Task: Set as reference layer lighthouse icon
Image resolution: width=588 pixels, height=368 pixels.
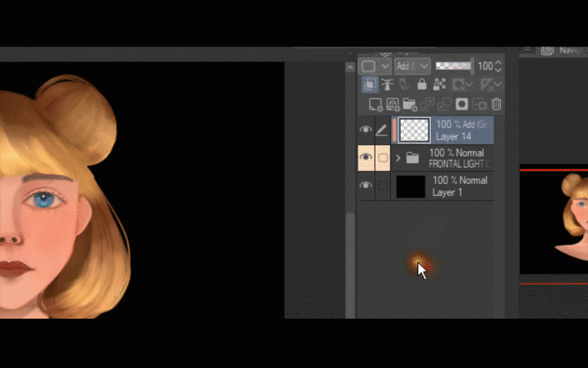Action: click(387, 85)
